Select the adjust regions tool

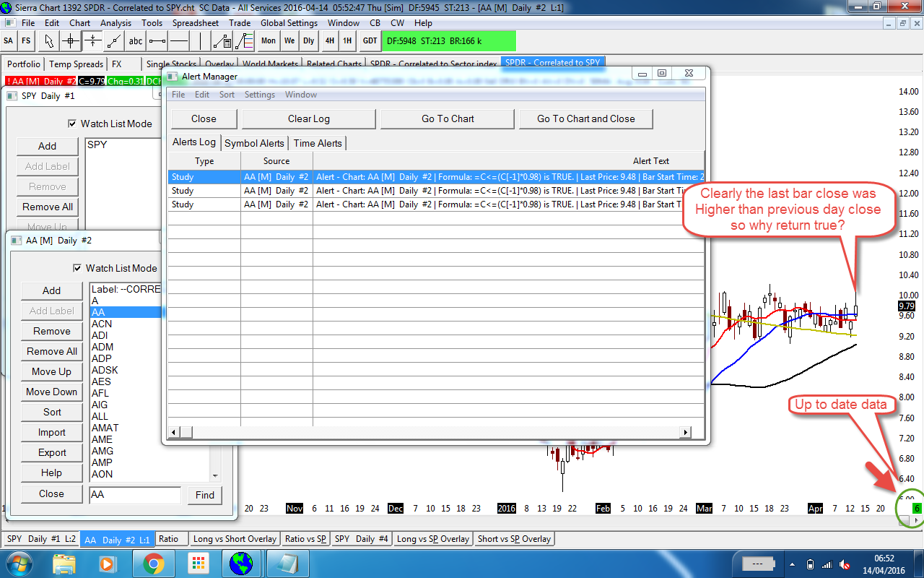tap(92, 40)
